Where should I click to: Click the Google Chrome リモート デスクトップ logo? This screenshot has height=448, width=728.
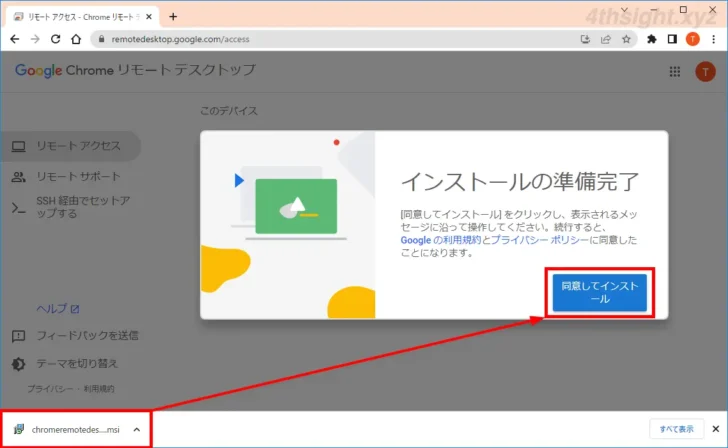[135, 71]
